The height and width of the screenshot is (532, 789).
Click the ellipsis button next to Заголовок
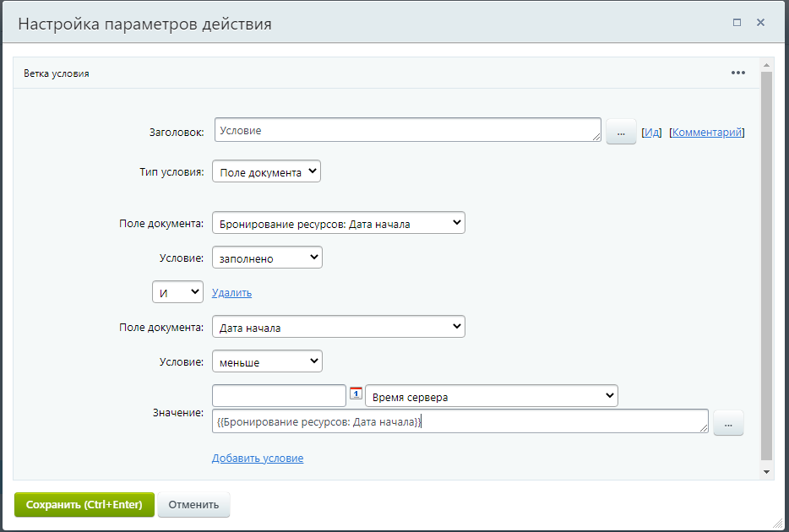pos(621,133)
